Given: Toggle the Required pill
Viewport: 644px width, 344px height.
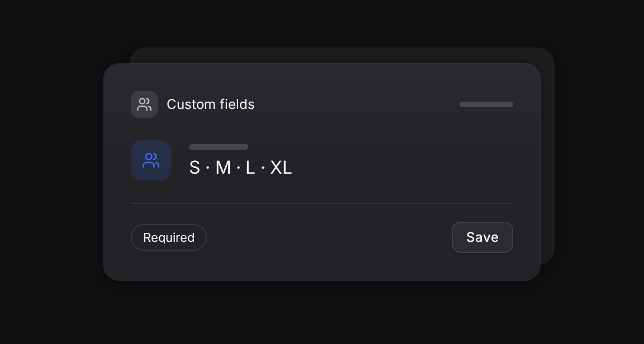Looking at the screenshot, I should [x=169, y=237].
